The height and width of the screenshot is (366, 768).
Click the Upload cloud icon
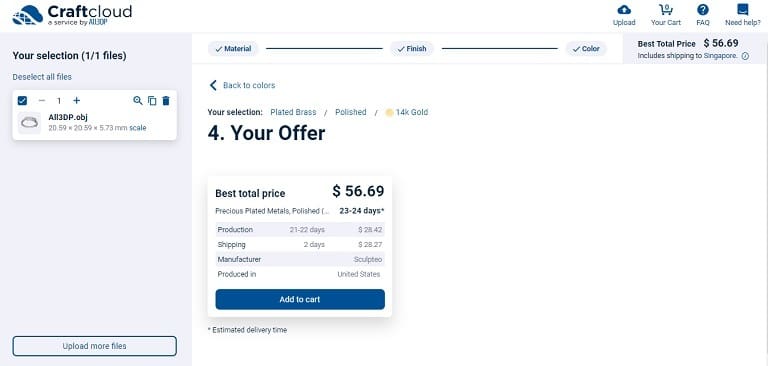click(x=624, y=10)
